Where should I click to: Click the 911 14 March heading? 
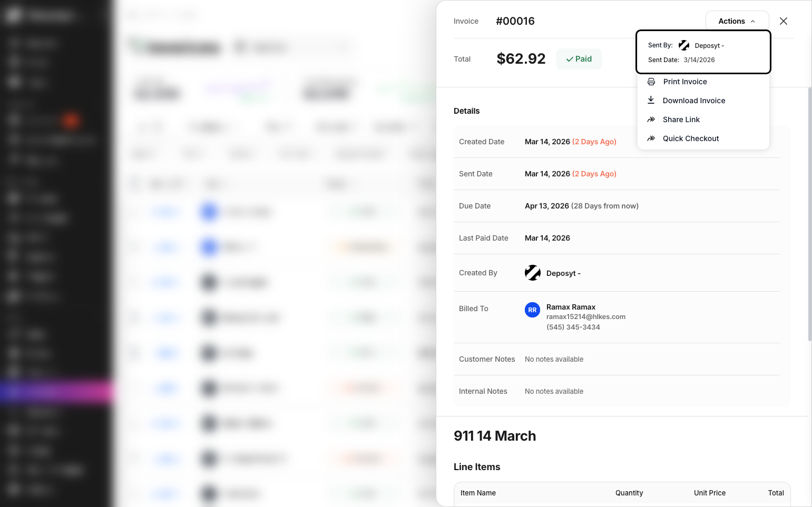point(495,436)
